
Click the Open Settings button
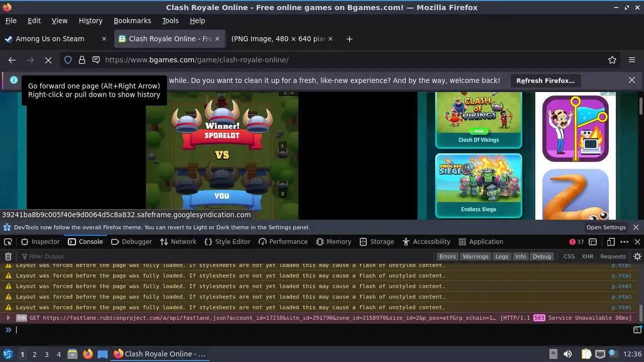[x=606, y=227]
